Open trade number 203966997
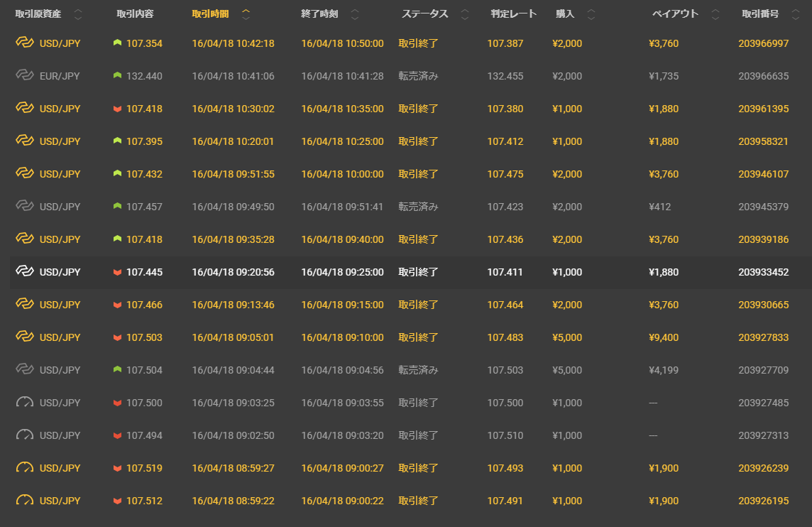This screenshot has height=527, width=812. point(763,43)
